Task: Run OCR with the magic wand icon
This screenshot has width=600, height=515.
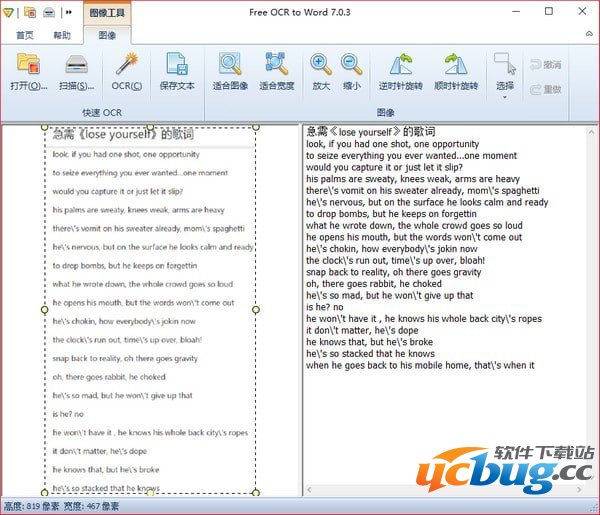Action: pos(127,72)
